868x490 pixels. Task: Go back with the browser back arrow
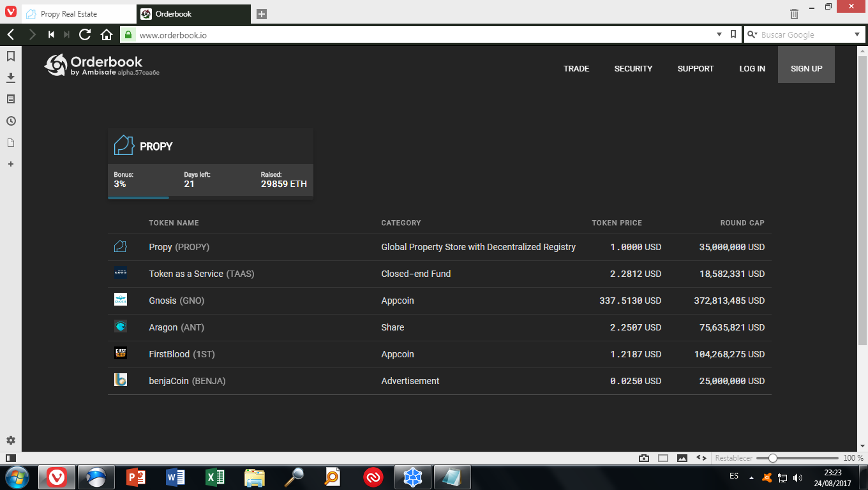coord(11,34)
